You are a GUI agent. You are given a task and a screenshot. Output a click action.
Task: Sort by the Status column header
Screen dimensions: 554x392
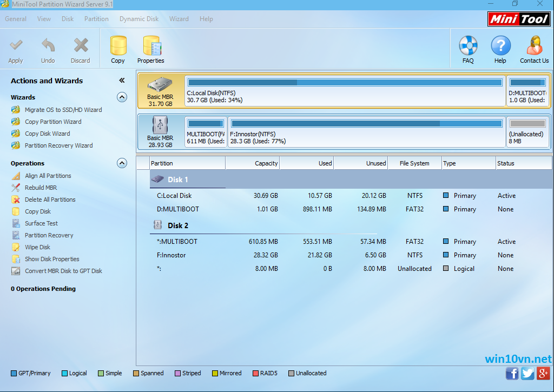524,163
